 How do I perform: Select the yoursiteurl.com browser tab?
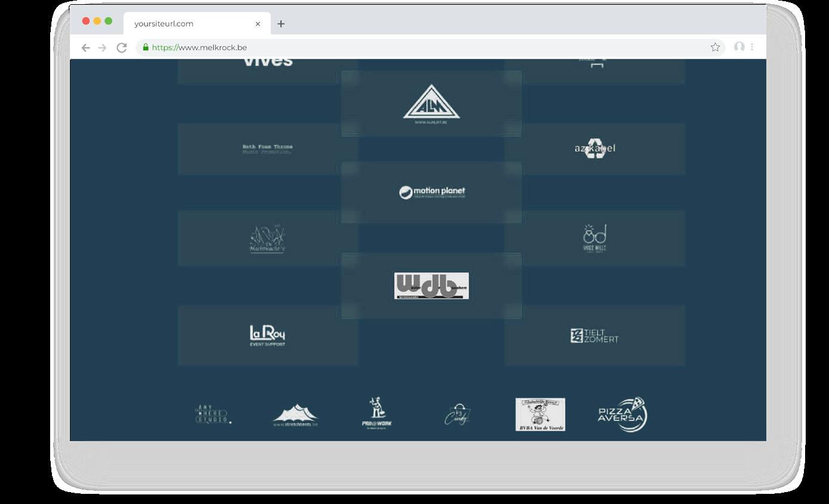click(197, 23)
